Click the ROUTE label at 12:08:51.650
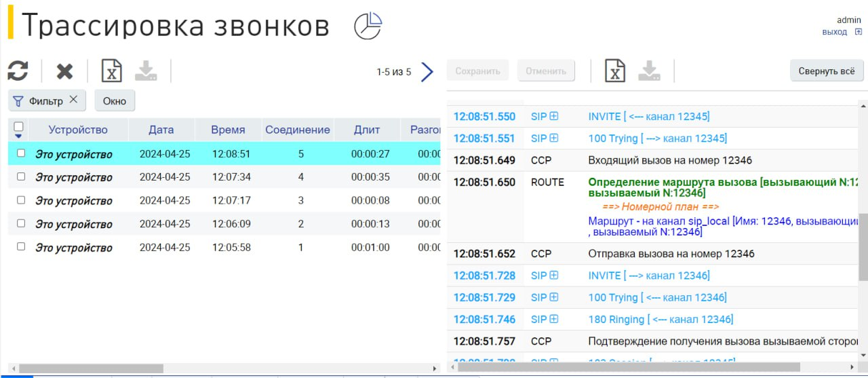Viewport: 868px width, 378px height. point(547,182)
